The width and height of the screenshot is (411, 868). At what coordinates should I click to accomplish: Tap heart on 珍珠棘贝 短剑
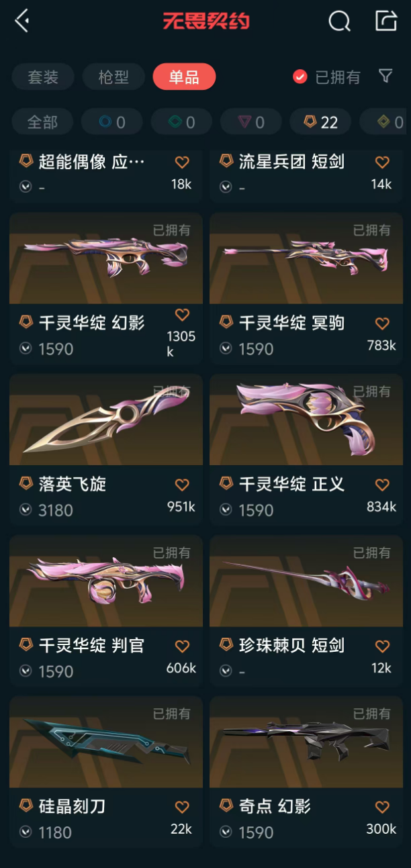point(382,646)
